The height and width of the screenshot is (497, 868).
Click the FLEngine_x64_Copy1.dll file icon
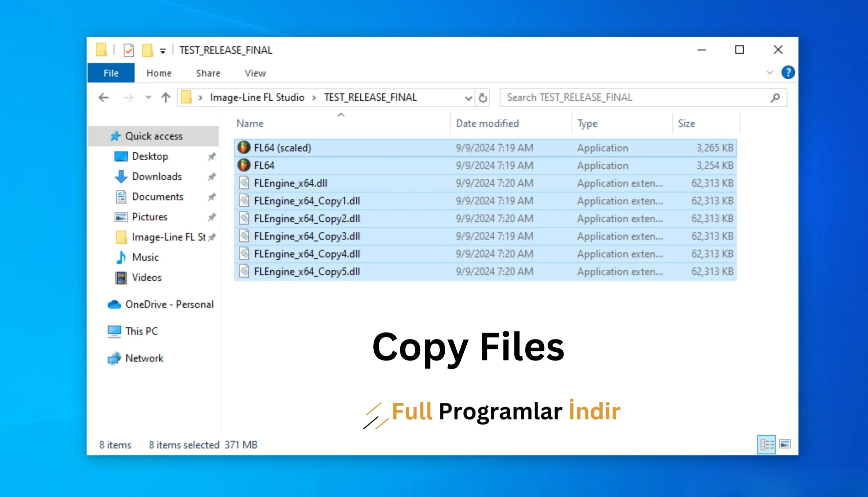tap(244, 201)
